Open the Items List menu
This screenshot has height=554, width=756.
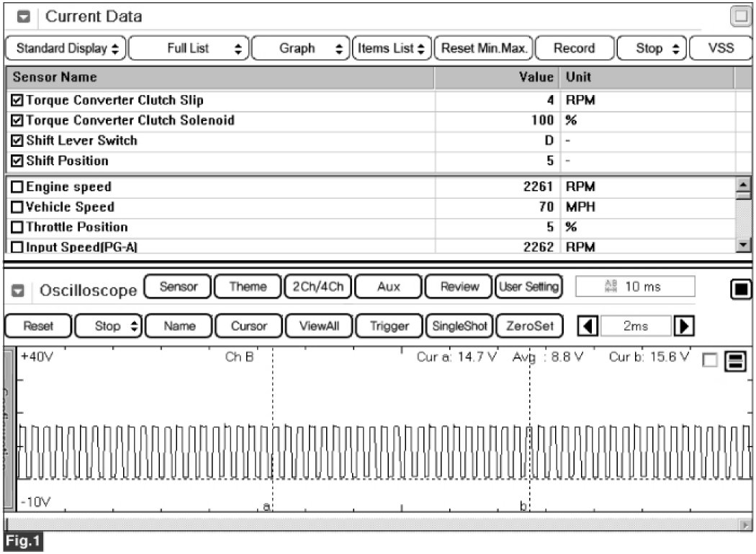click(392, 48)
